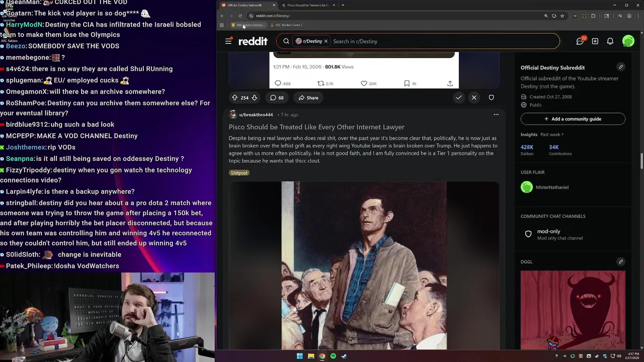
Task: Downvote the post with 254 points
Action: click(x=255, y=98)
